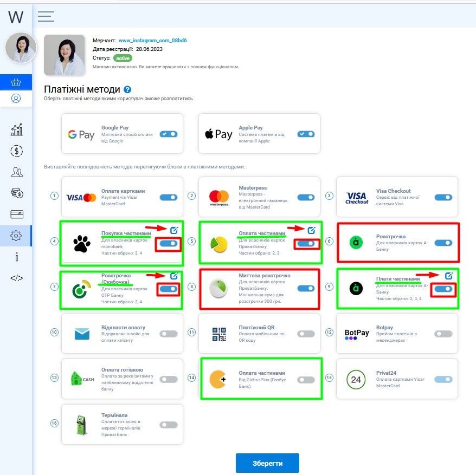The height and width of the screenshot is (475, 476).
Task: Open the customers people sidebar icon
Action: [16, 172]
